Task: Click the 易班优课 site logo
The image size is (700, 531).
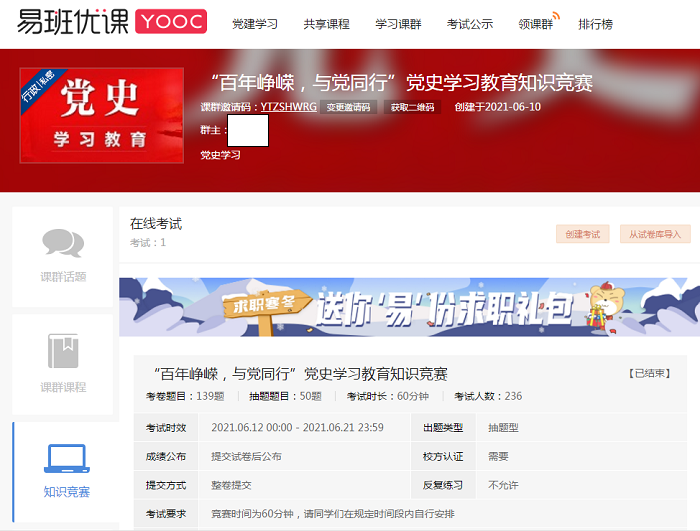Action: [63, 22]
